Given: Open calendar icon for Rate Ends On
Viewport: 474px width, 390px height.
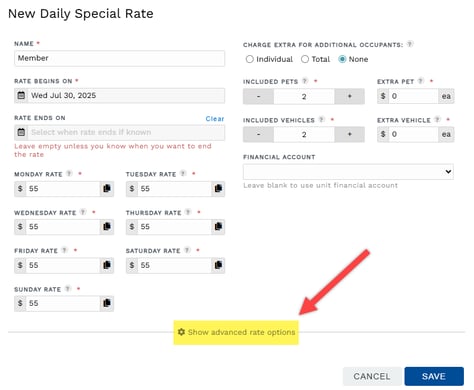Looking at the screenshot, I should tap(21, 132).
